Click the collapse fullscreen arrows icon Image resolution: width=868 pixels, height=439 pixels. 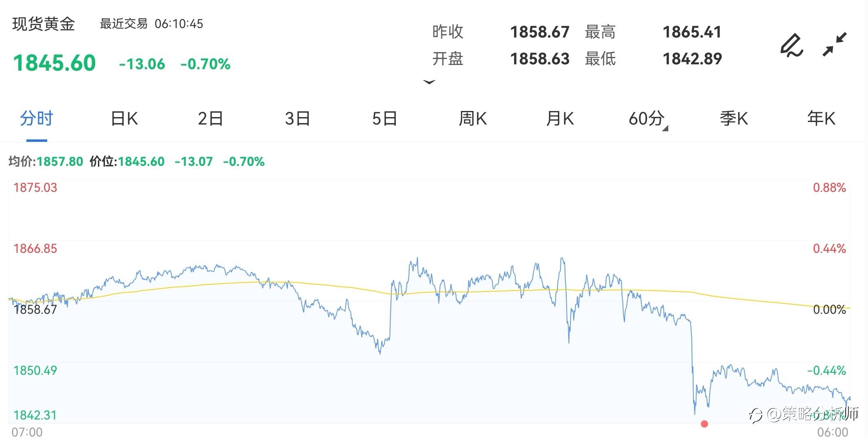(x=834, y=44)
